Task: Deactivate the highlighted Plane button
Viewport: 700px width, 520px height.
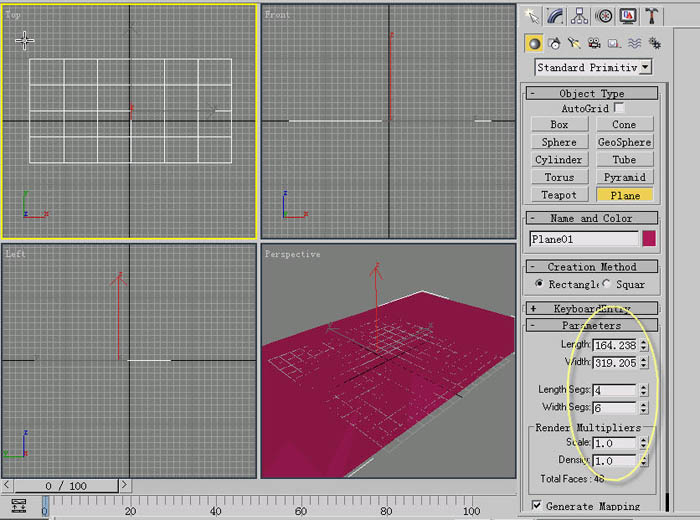Action: pyautogui.click(x=625, y=195)
